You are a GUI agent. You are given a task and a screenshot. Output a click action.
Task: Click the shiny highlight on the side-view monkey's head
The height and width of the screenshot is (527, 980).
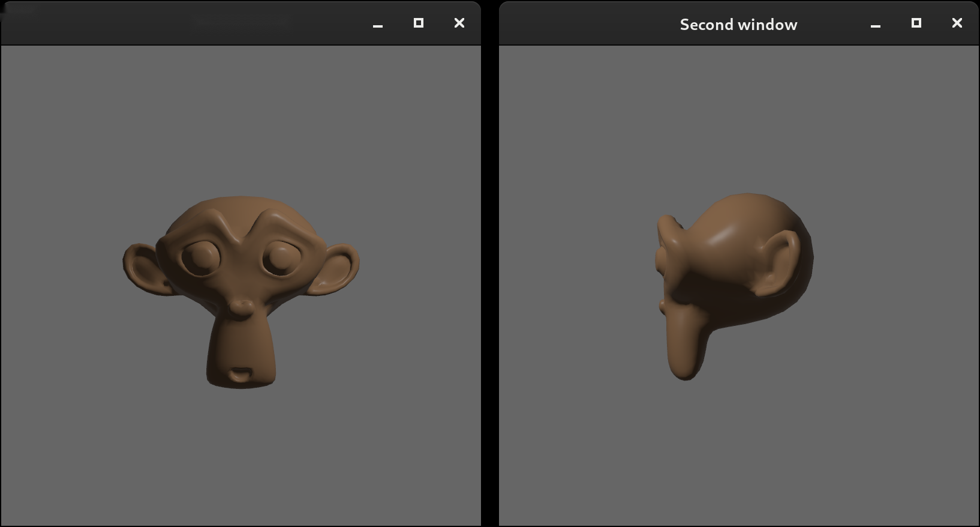point(727,232)
